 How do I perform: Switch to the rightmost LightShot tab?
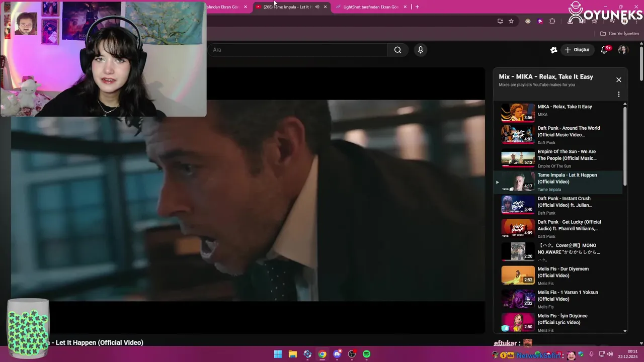371,7
